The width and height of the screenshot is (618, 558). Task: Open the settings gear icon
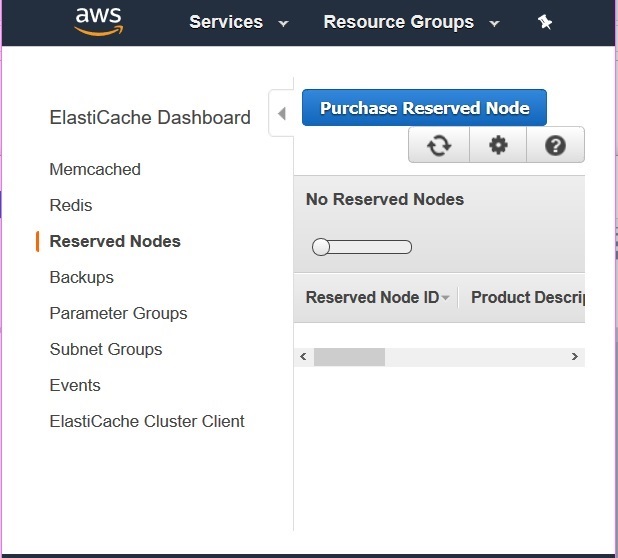(497, 145)
